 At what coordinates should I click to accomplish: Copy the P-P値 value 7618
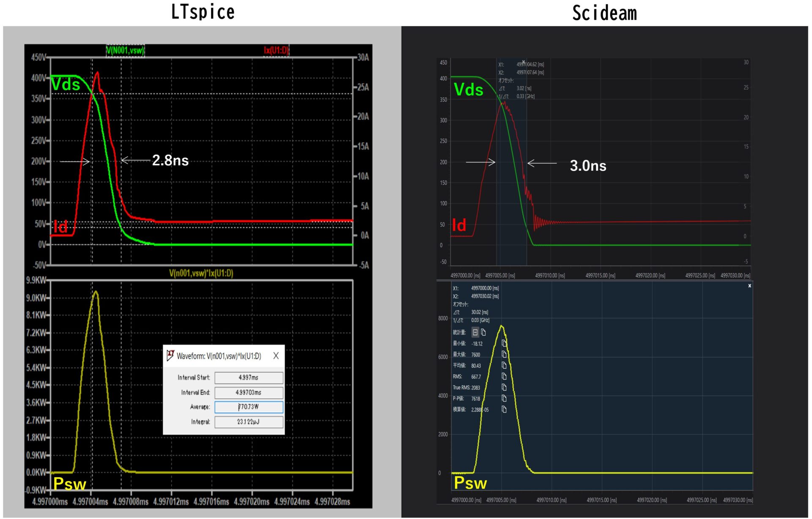[x=504, y=398]
